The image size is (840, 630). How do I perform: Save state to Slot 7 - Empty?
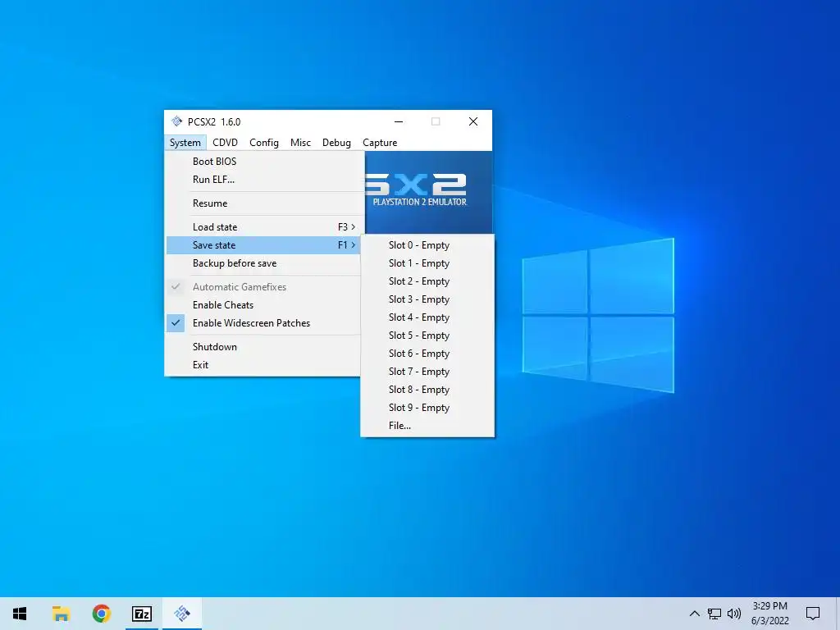pos(427,372)
